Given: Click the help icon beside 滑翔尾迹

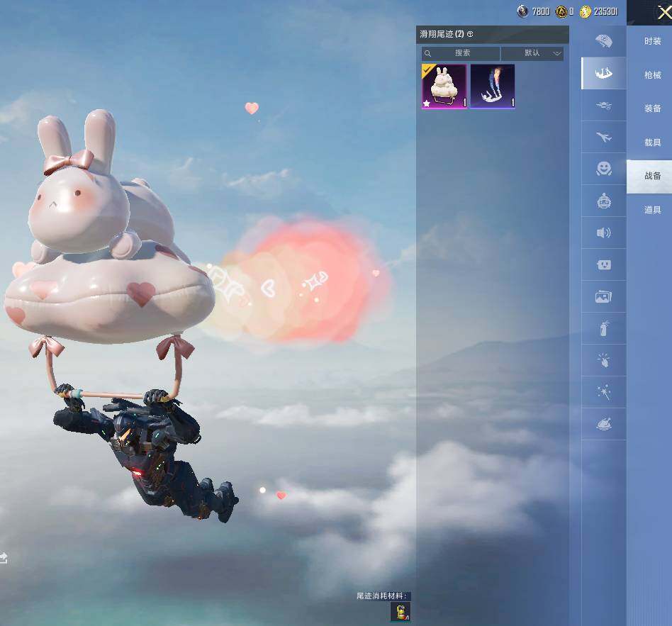Looking at the screenshot, I should [x=470, y=34].
